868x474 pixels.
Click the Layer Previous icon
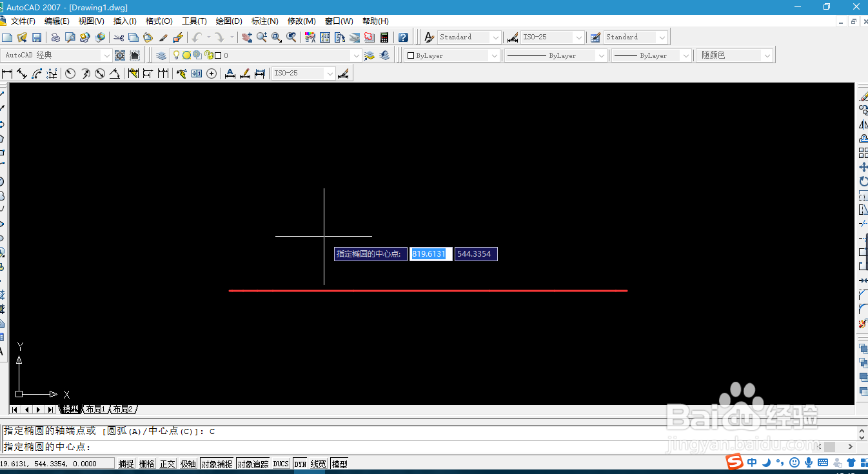point(384,55)
